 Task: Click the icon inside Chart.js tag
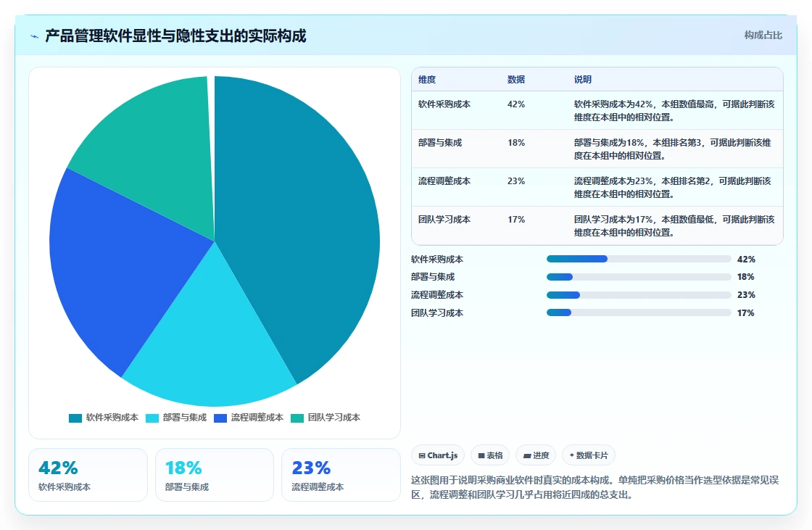422,456
